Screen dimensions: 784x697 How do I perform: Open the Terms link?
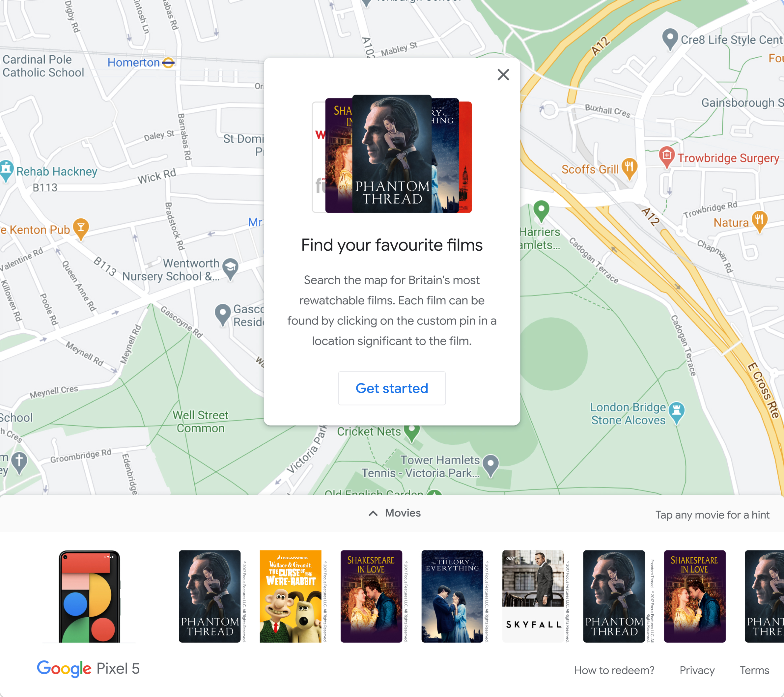point(754,670)
